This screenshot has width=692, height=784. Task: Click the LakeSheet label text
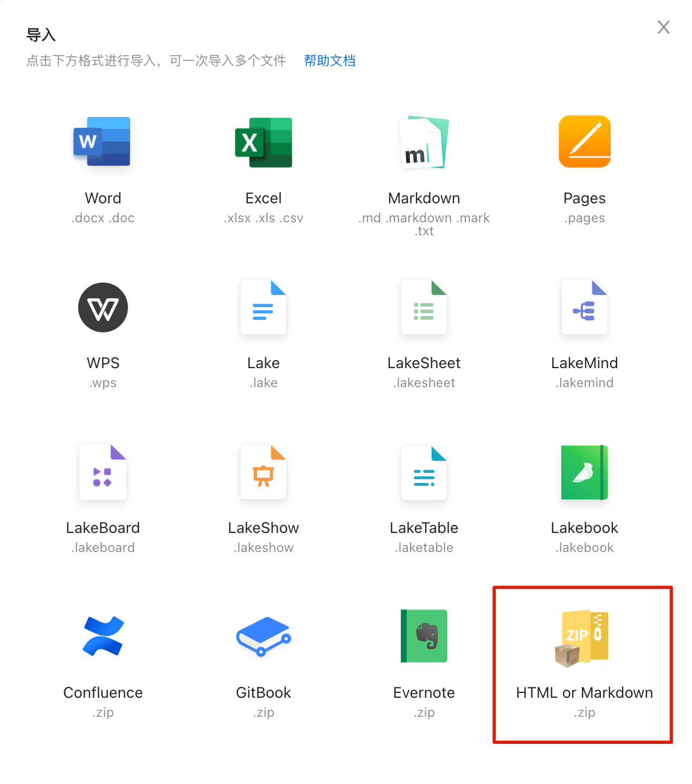coord(424,363)
